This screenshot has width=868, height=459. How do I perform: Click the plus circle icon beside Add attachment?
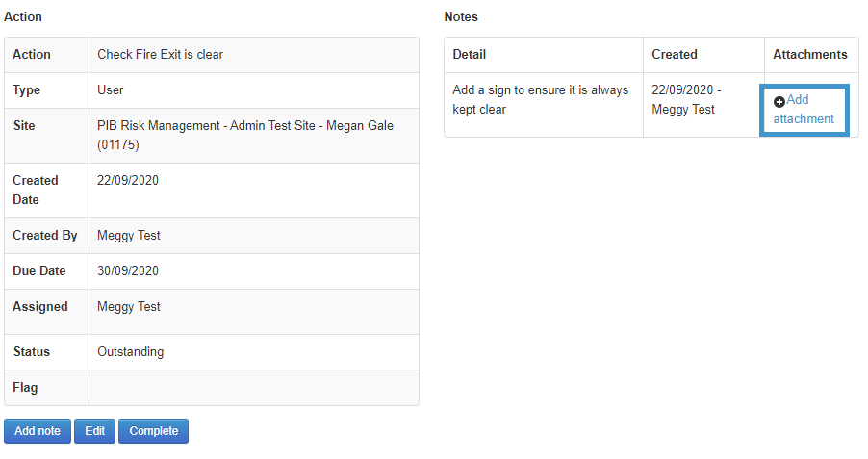(779, 101)
